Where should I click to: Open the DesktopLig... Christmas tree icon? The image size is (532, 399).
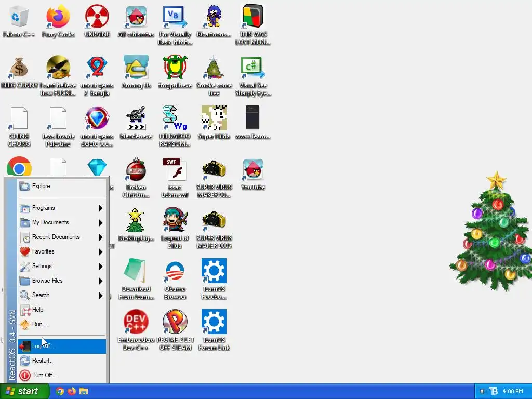coord(136,225)
